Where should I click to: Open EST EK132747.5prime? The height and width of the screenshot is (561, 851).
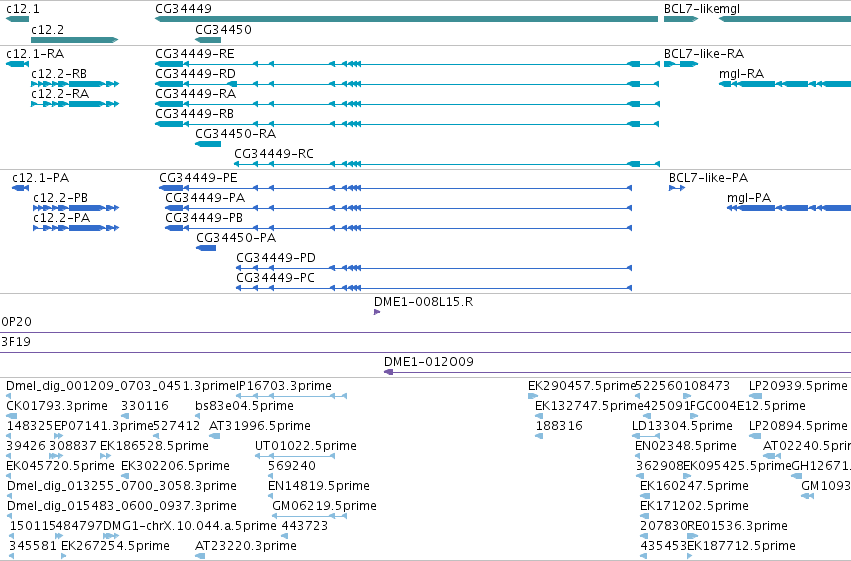tap(539, 416)
